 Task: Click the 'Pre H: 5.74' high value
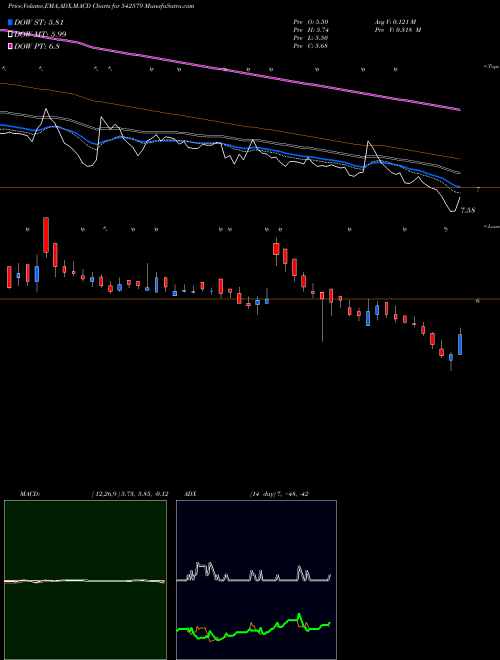pos(311,29)
